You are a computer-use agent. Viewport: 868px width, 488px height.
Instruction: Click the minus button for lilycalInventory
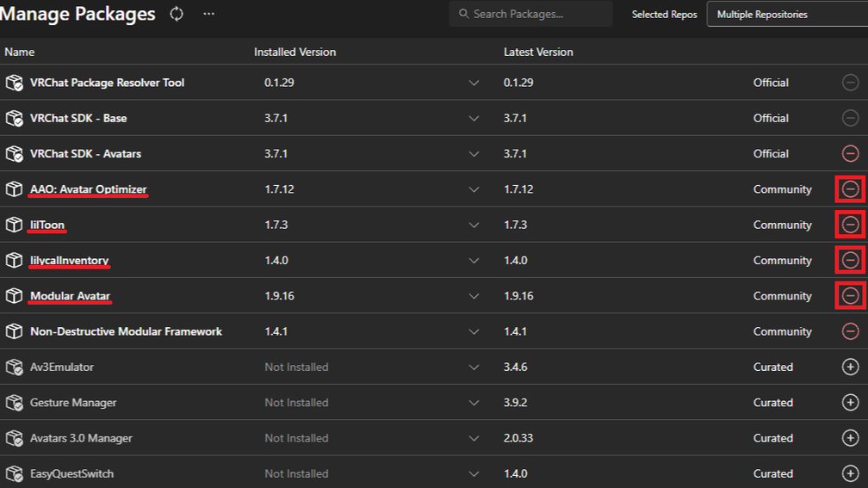(x=850, y=260)
